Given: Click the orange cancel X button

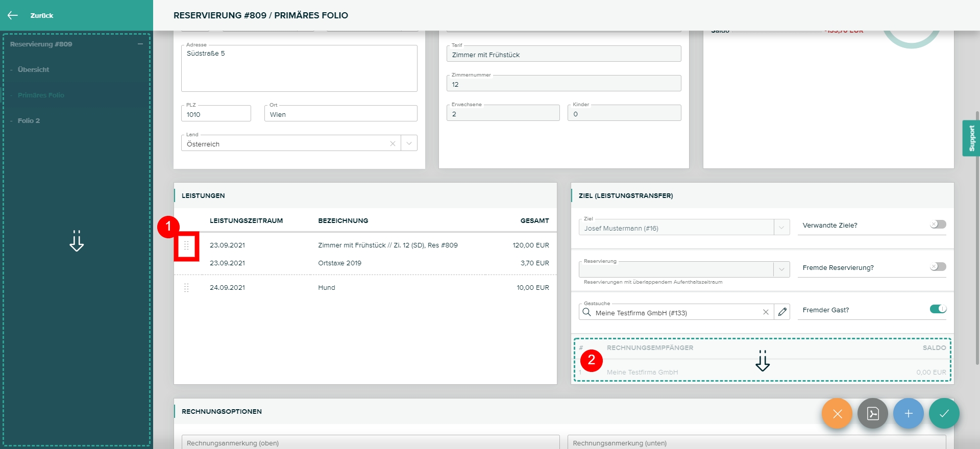Looking at the screenshot, I should tap(837, 413).
